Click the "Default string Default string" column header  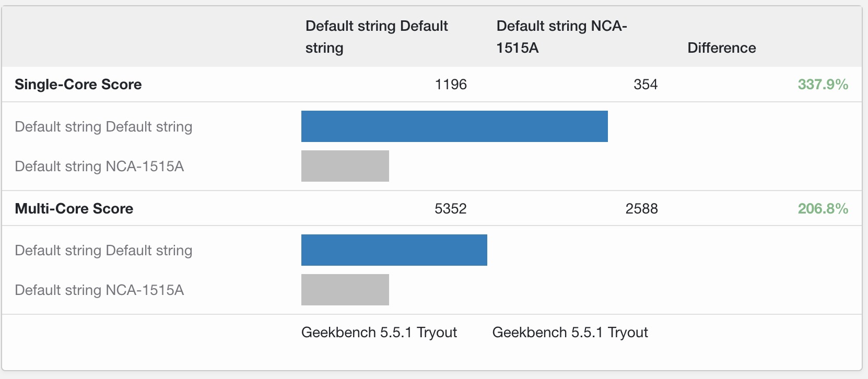tap(377, 37)
